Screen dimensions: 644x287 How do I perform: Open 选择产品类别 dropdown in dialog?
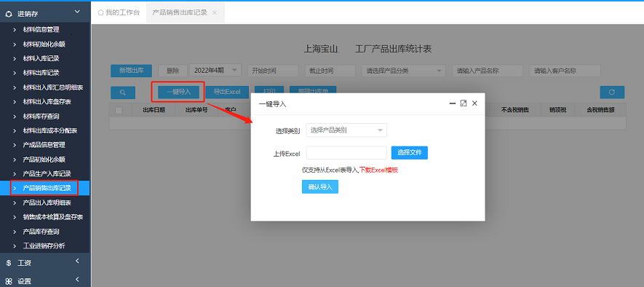tap(346, 130)
